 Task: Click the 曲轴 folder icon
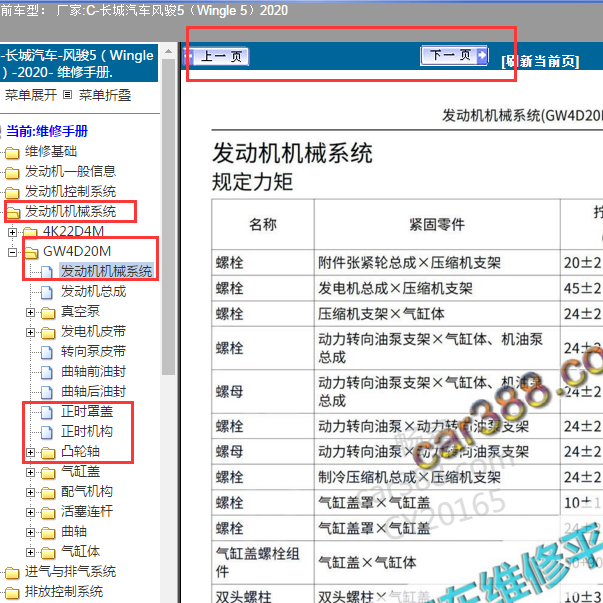(48, 533)
